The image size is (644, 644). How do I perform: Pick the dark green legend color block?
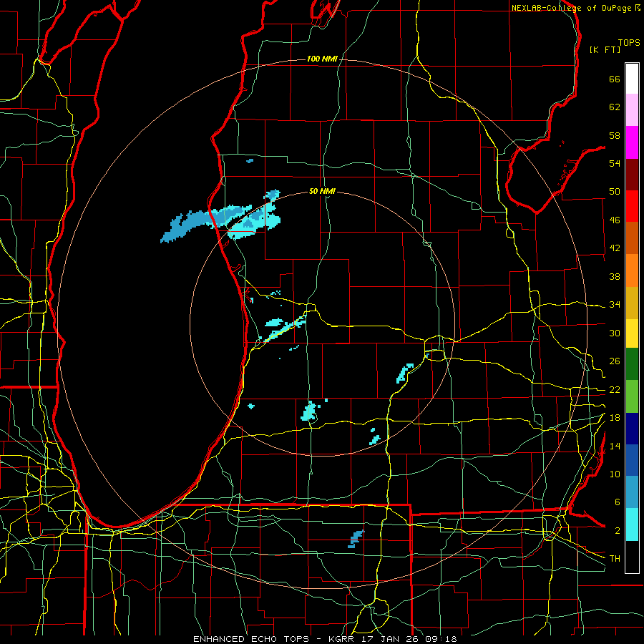coord(632,364)
